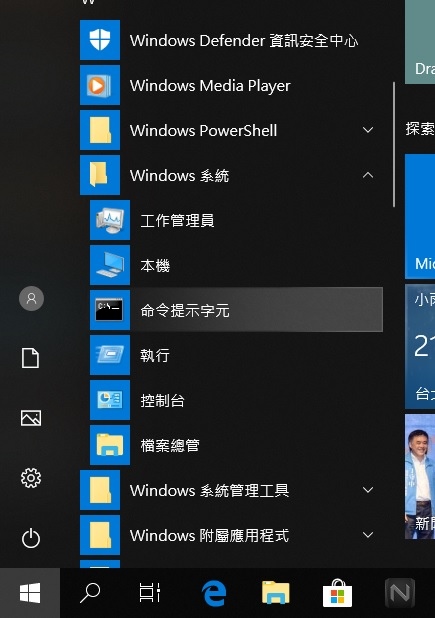
Task: Expand Windows PowerShell chevron
Action: coord(368,130)
